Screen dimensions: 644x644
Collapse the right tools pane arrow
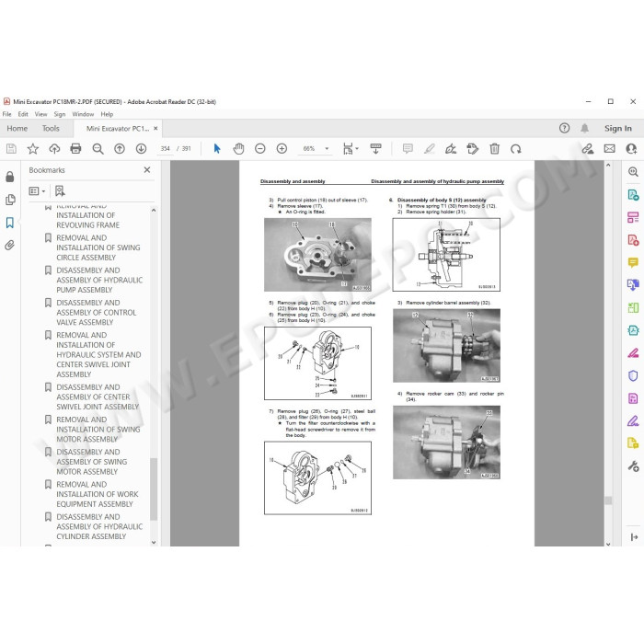634,536
